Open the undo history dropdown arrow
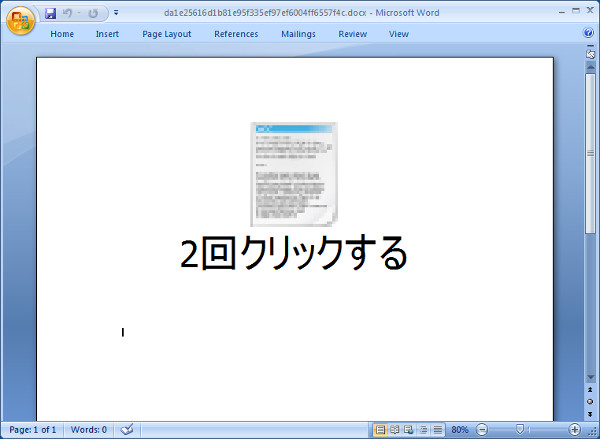600x439 pixels. coord(78,14)
